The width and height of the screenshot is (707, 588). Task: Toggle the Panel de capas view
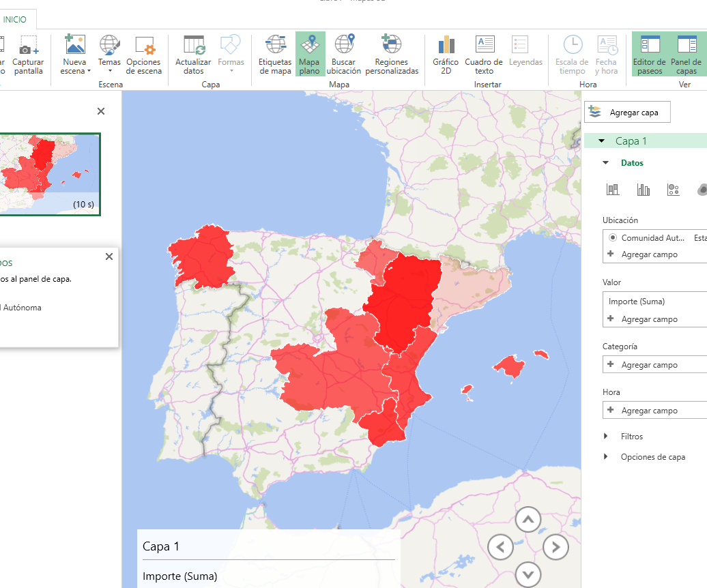687,53
